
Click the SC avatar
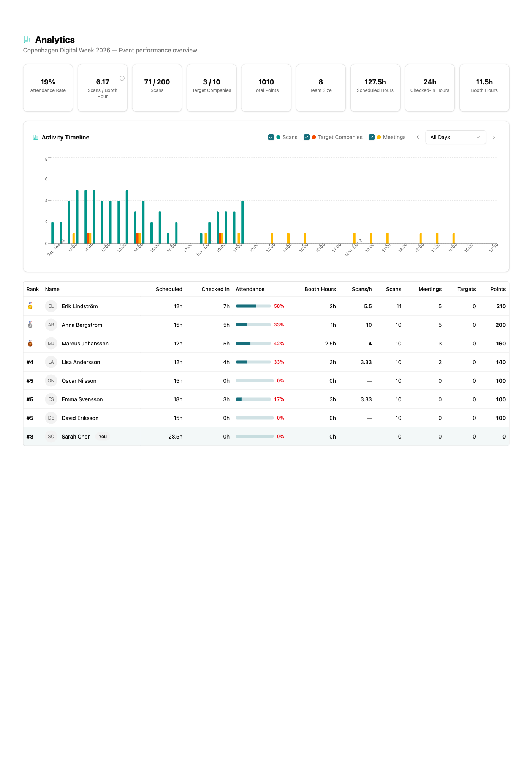(51, 437)
